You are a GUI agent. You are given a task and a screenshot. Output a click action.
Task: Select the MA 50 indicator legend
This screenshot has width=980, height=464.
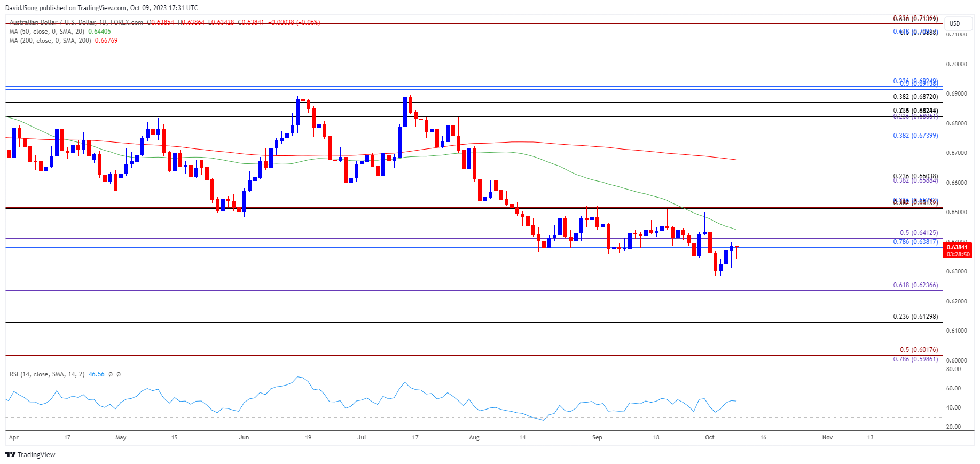[x=47, y=32]
